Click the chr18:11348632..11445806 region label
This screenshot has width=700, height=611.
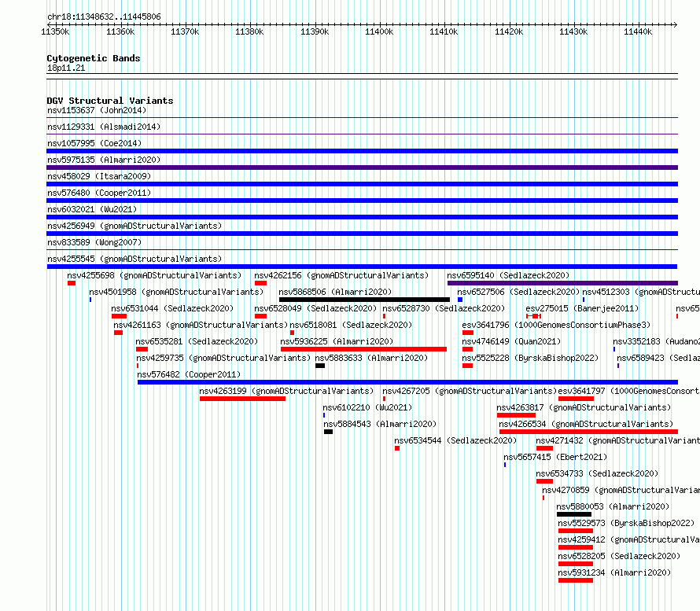click(104, 17)
